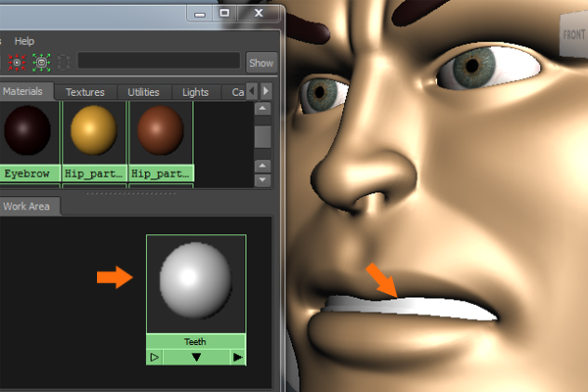The width and height of the screenshot is (588, 392).
Task: Select the yellow Hip_part material swatch
Action: pos(94,130)
